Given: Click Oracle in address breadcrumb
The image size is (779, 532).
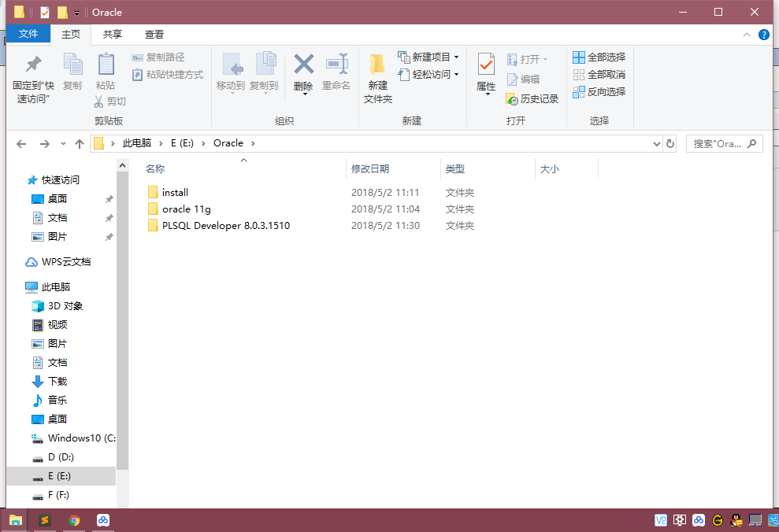Looking at the screenshot, I should click(228, 143).
